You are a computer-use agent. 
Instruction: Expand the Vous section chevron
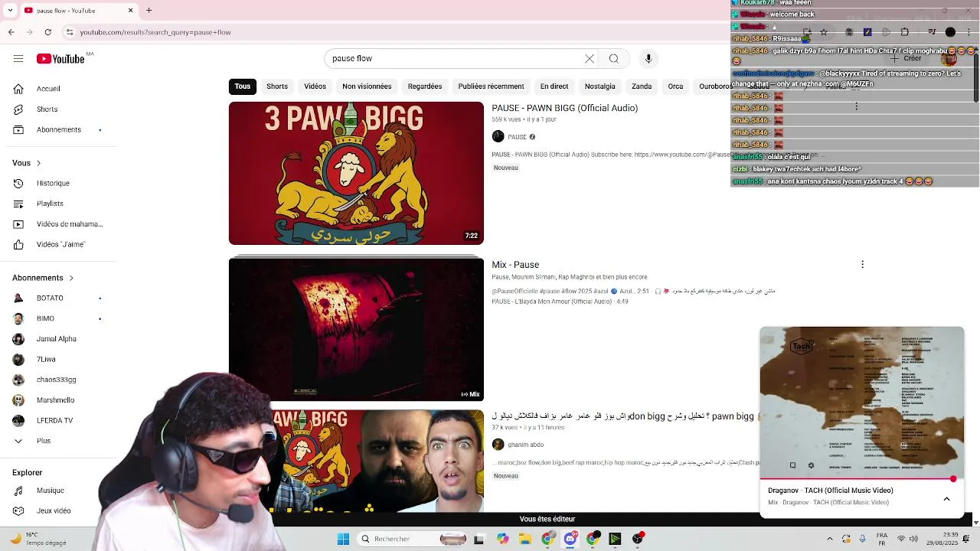(38, 163)
